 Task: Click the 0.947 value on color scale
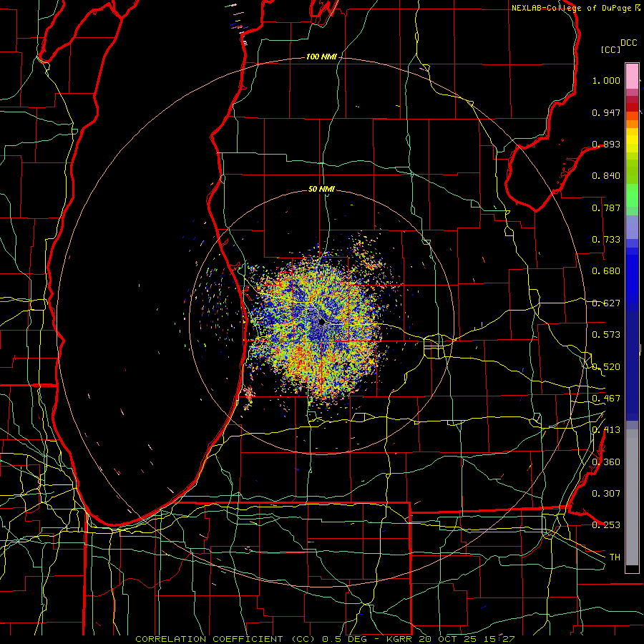(606, 112)
